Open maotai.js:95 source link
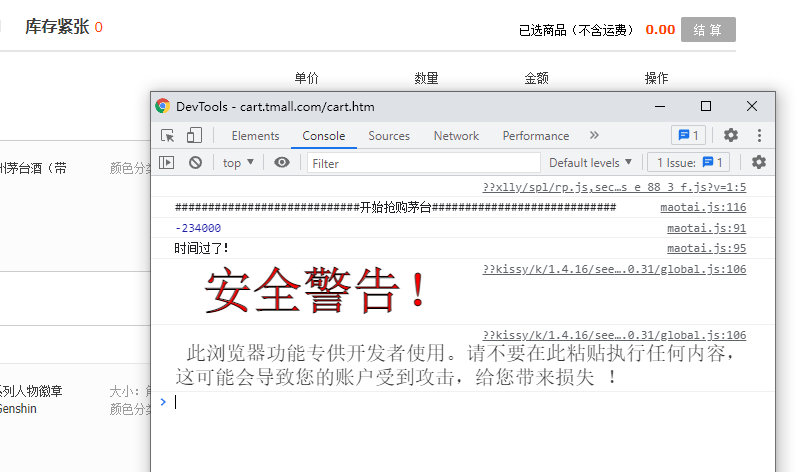The image size is (803, 472). click(706, 248)
